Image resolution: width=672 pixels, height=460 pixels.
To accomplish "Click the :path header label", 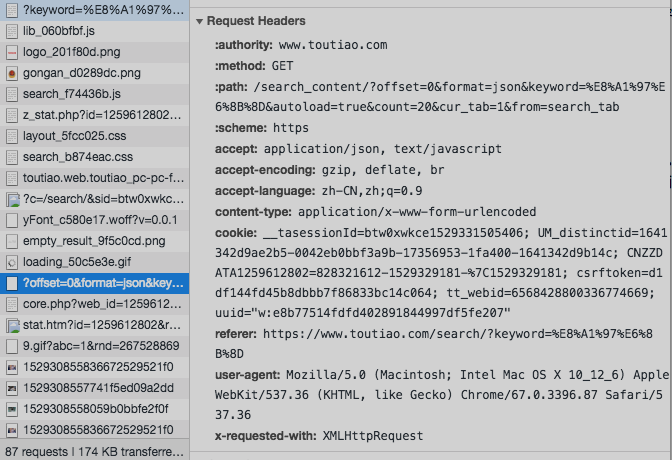I will 231,87.
